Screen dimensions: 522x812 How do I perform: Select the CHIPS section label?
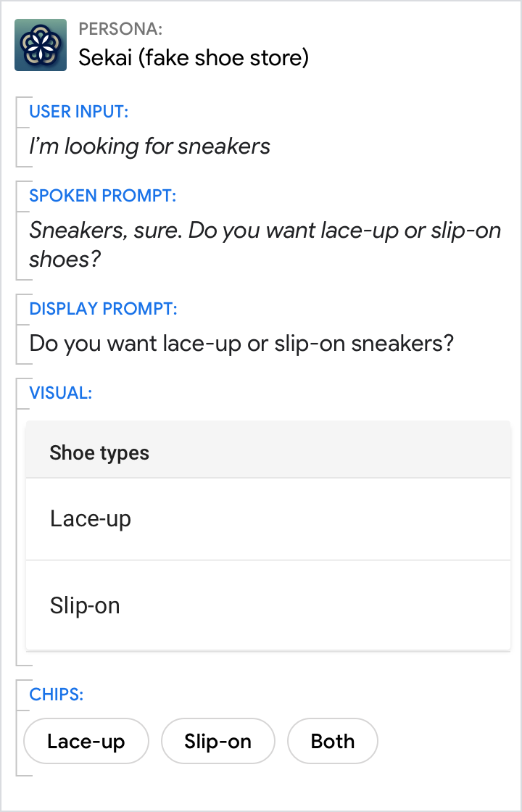pyautogui.click(x=56, y=695)
